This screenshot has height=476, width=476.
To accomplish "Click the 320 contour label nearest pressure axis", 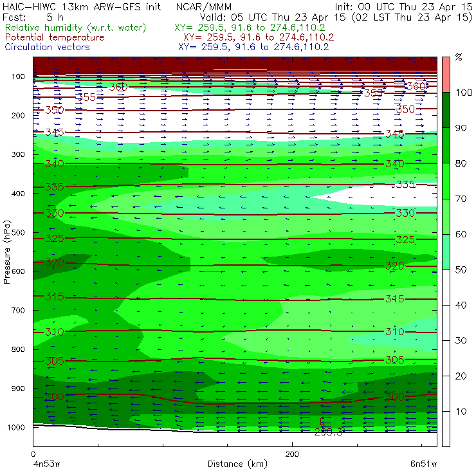I will (55, 262).
